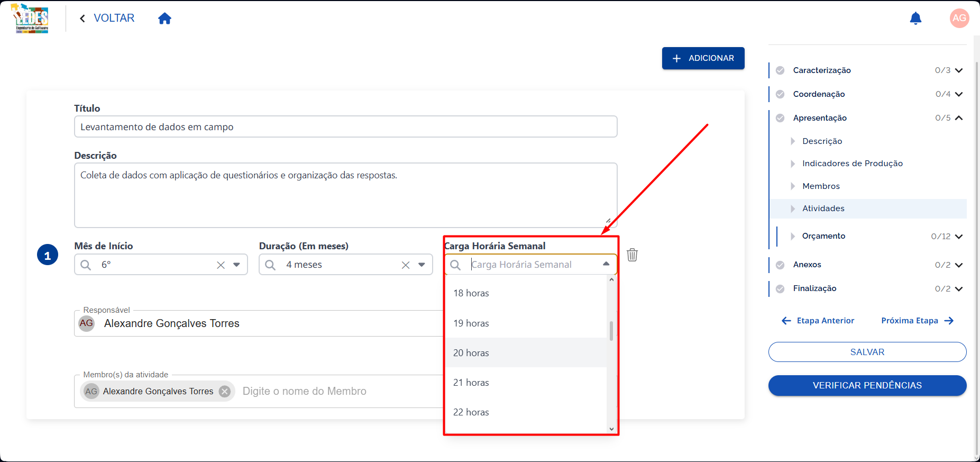
Task: Click the dropdown list scrollbar thumb
Action: coord(611,331)
